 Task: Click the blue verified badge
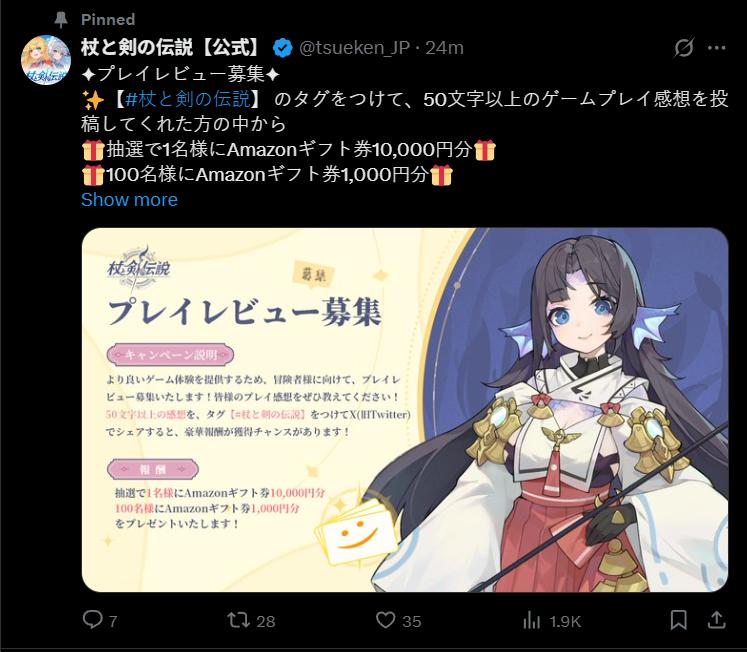283,48
